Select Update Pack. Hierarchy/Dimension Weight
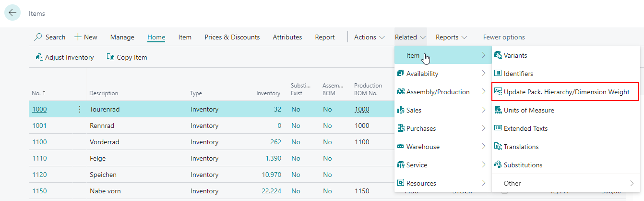The width and height of the screenshot is (644, 201). click(x=566, y=92)
